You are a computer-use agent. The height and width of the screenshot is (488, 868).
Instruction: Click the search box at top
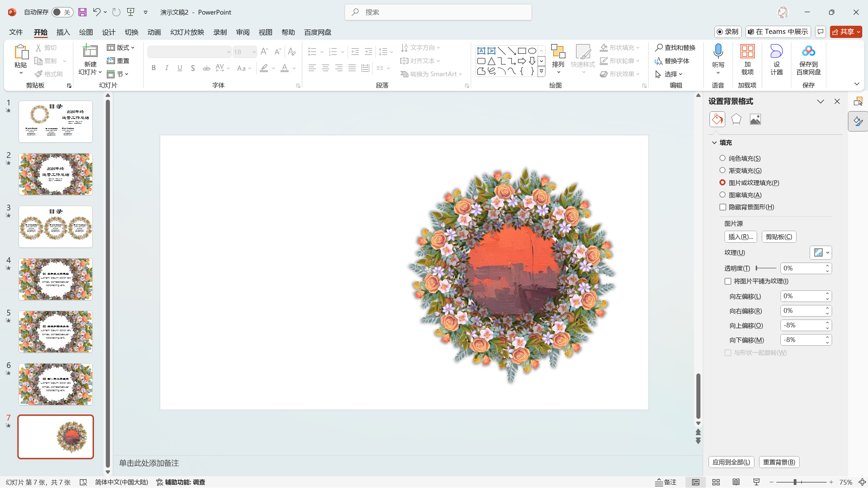point(438,12)
